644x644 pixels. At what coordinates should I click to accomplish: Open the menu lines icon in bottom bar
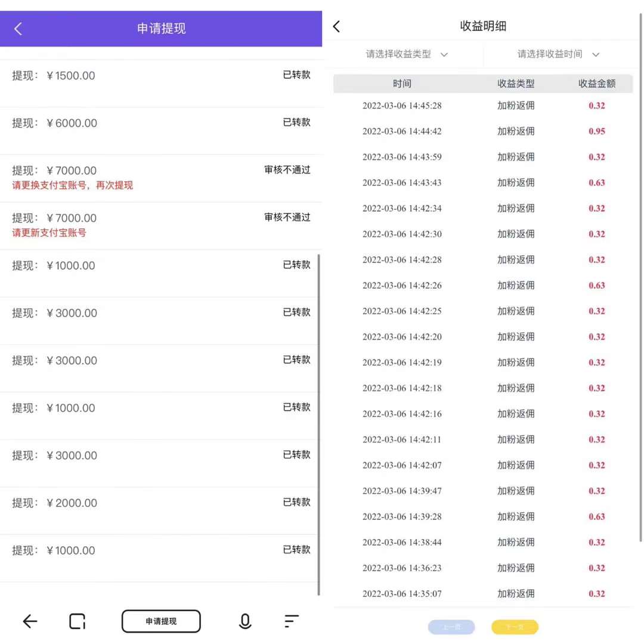point(291,621)
